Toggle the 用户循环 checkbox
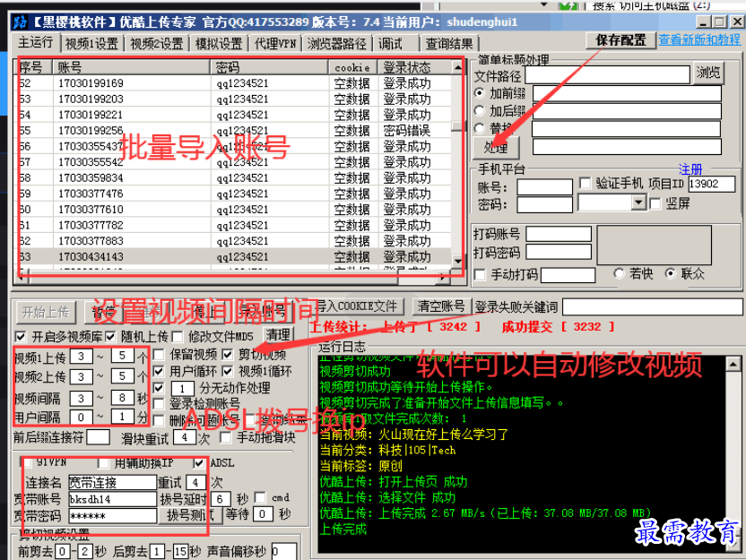 (x=159, y=371)
